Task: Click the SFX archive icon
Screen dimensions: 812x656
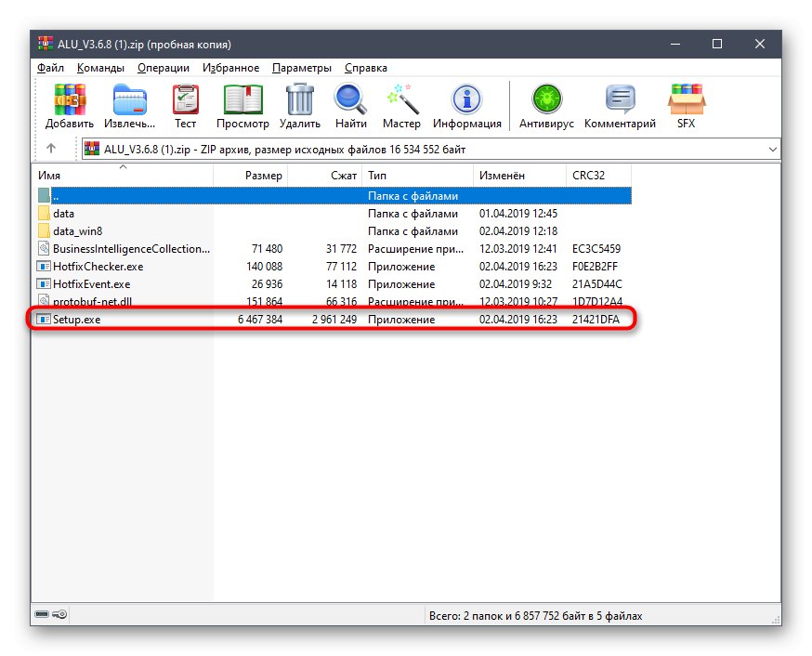Action: 687,99
